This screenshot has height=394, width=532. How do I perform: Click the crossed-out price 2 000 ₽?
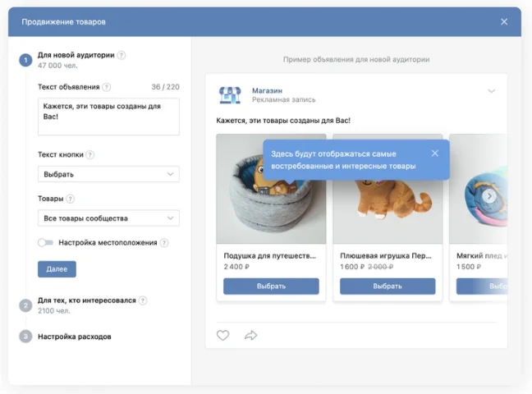point(381,267)
